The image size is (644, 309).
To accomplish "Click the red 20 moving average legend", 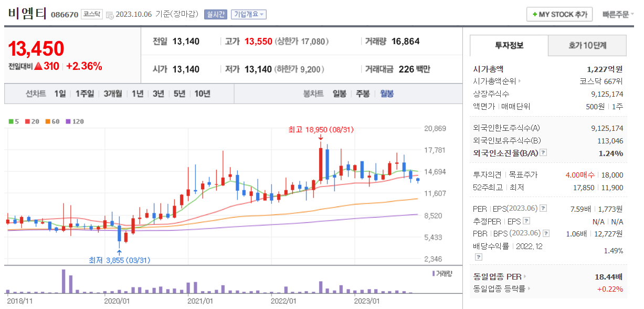I will point(33,121).
